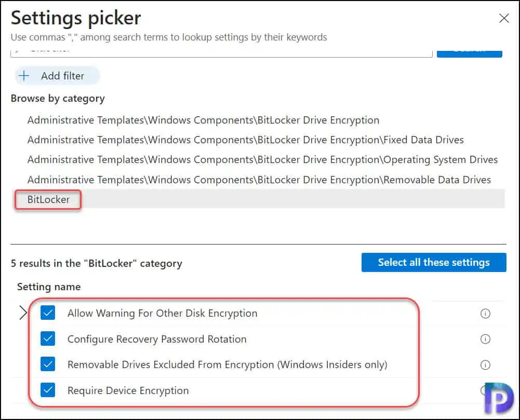Show info for Removable Drives Excluded From Encryption

point(485,364)
